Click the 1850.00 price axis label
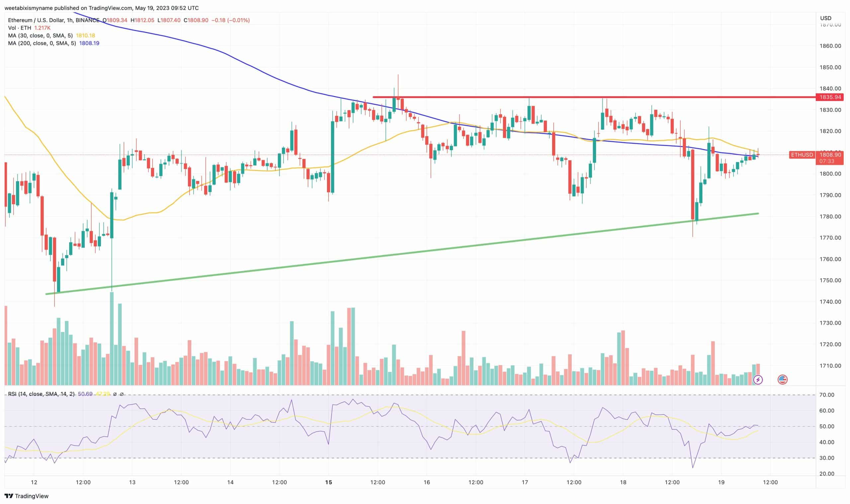This screenshot has height=504, width=850. click(830, 67)
